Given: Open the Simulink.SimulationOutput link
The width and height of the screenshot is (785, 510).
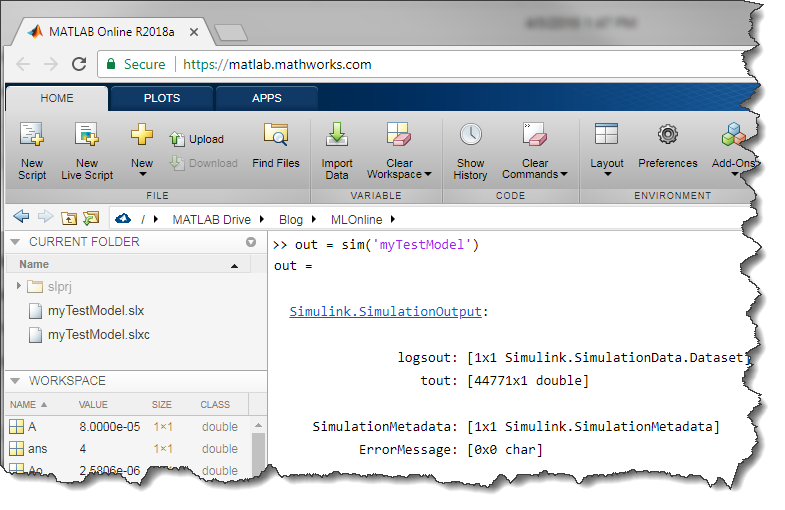Looking at the screenshot, I should pyautogui.click(x=386, y=312).
